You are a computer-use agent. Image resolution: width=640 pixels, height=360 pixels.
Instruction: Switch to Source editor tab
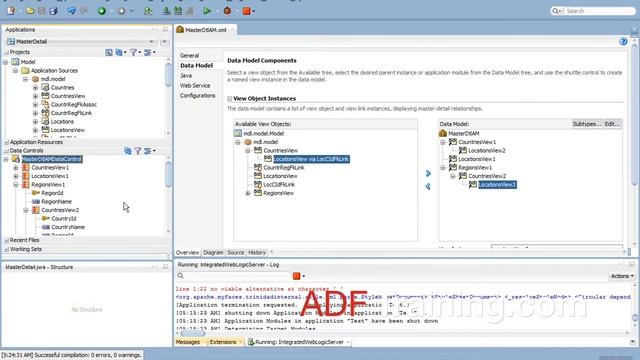236,253
